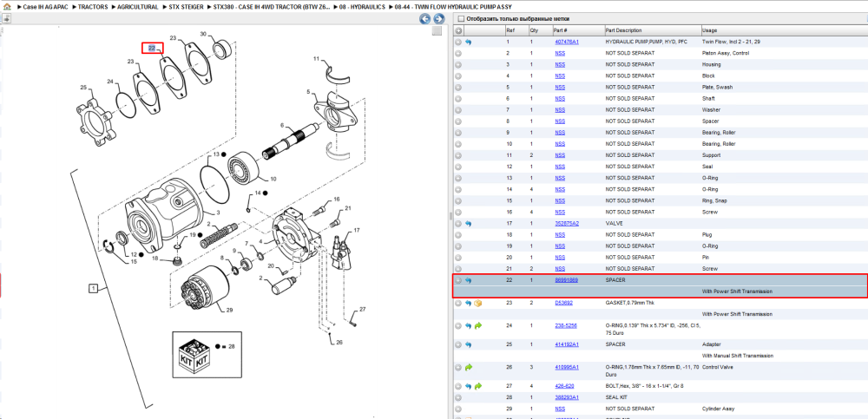This screenshot has height=419, width=868.
Task: Click the round add icon for ref 10
Action: 458,144
